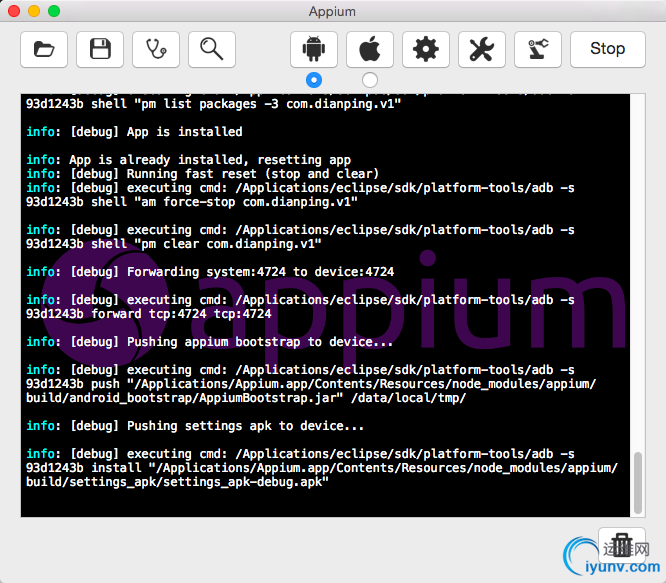Click the log text 'pm clear com.dianping.v1'
This screenshot has width=666, height=583.
coord(228,244)
